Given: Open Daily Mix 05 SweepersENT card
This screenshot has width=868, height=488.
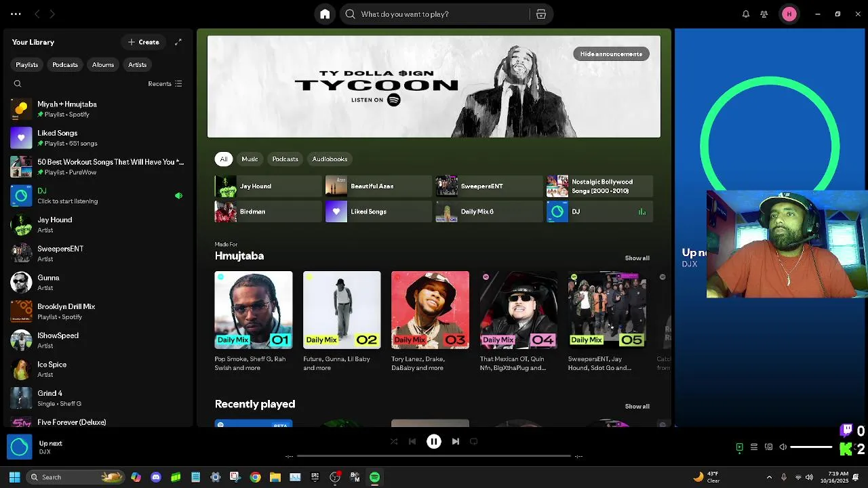Looking at the screenshot, I should coord(607,322).
